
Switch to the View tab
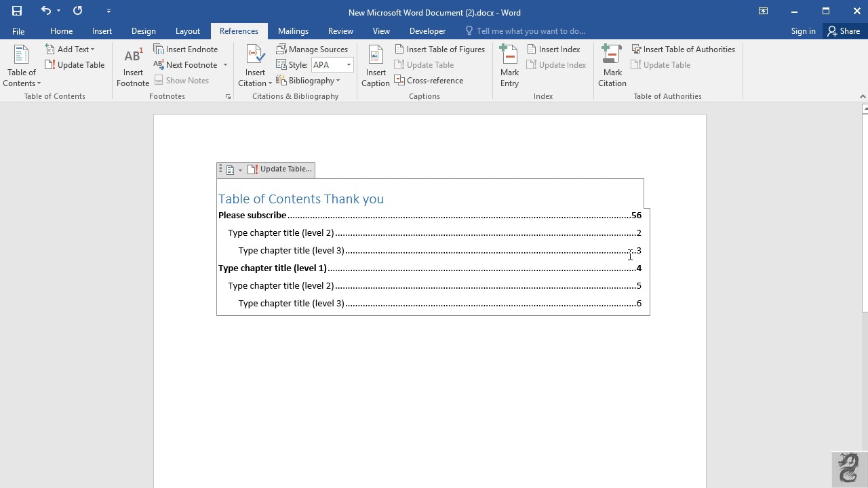381,31
